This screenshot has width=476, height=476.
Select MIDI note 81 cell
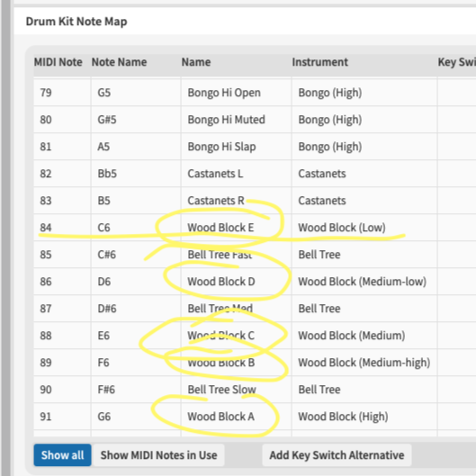coord(62,147)
